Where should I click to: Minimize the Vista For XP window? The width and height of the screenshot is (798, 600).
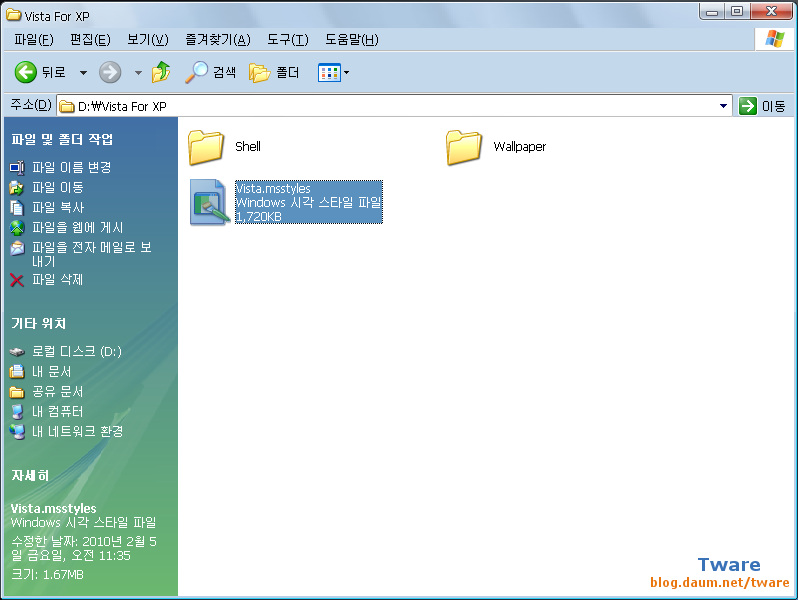712,11
